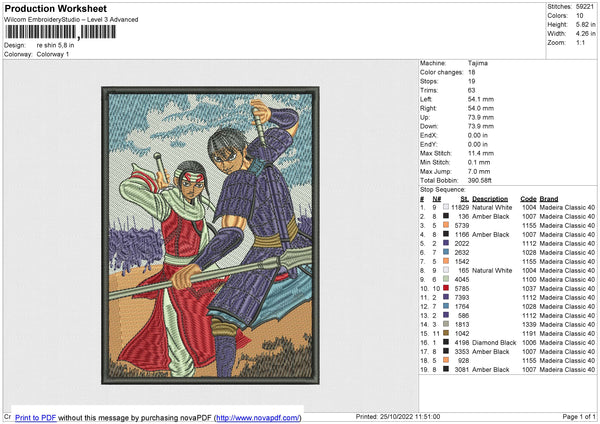This screenshot has width=600, height=424.
Task: Click the gray swatch in stop row 14
Action: 446,324
